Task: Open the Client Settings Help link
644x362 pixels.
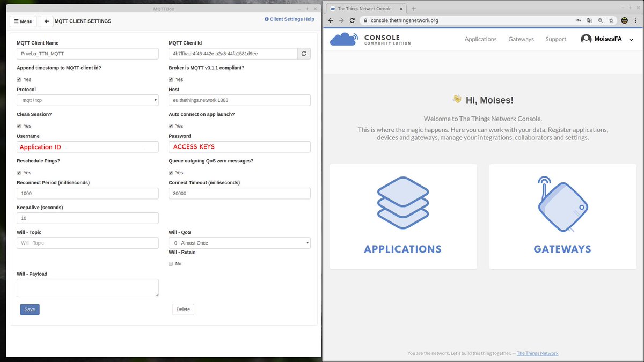Action: tap(289, 19)
